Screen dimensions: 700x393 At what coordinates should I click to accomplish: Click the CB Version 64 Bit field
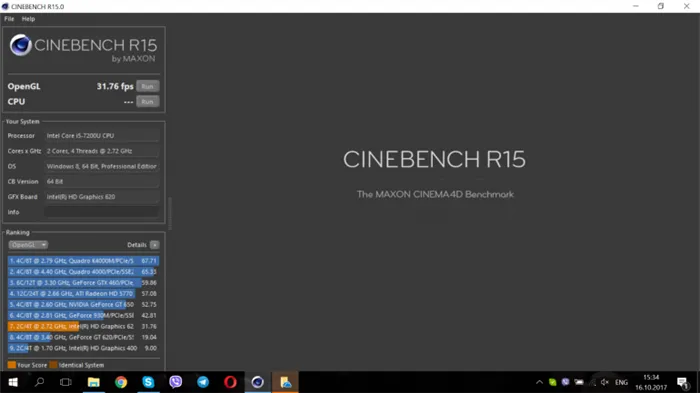(x=102, y=182)
